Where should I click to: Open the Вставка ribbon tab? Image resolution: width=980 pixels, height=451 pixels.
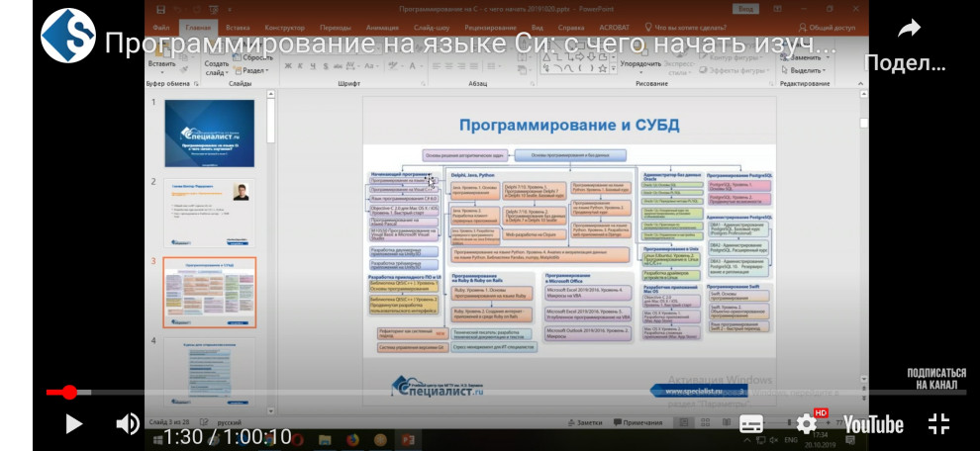coord(238,29)
